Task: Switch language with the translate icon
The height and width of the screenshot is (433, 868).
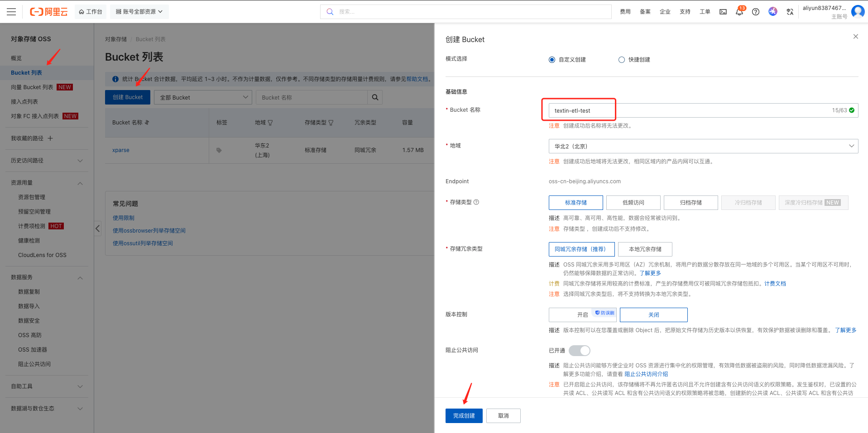Action: coord(790,12)
